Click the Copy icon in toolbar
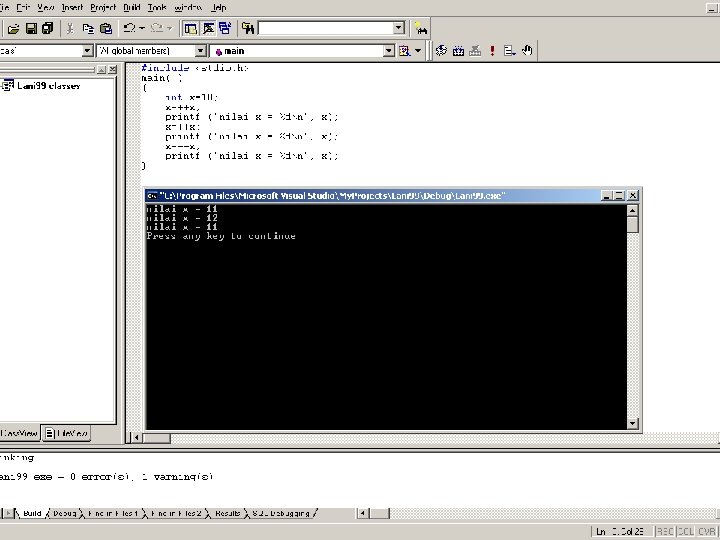Screen dimensions: 720x540 coord(88,29)
